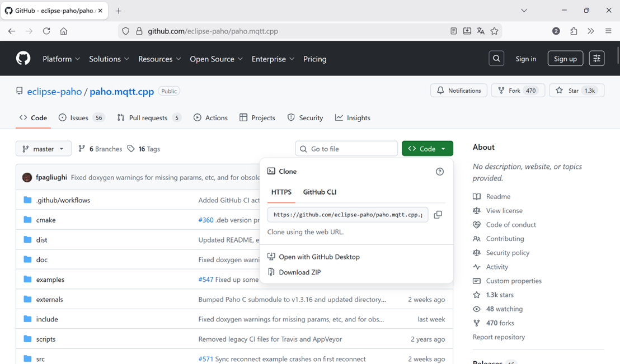Click Report repository link

(499, 337)
